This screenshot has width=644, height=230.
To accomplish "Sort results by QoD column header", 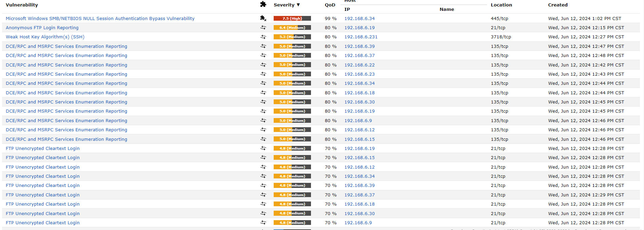I will pos(330,5).
